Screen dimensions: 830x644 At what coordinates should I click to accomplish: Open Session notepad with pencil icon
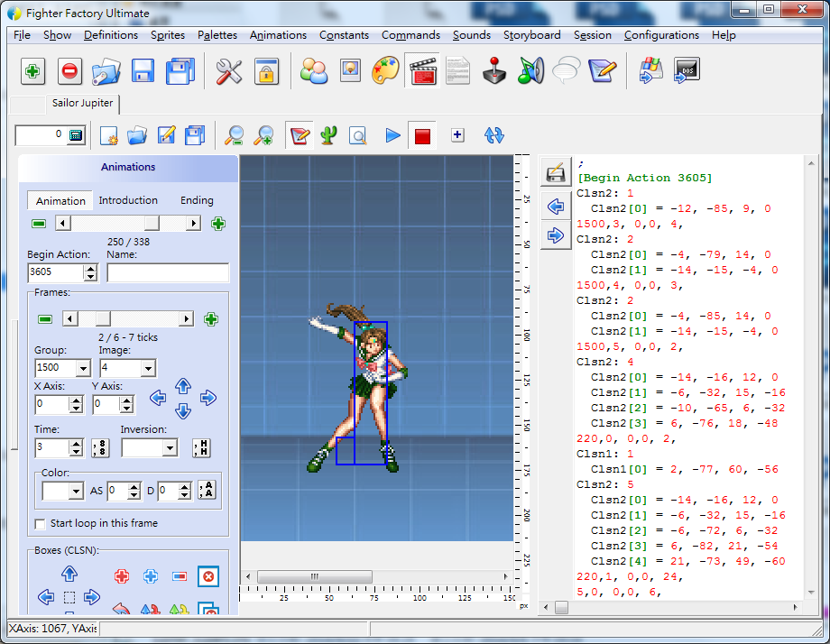603,71
